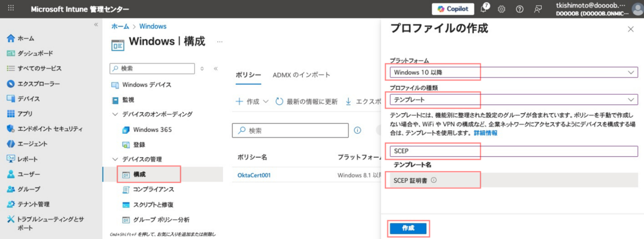This screenshot has width=644, height=239.
Task: Open the Copilot button
Action: pos(453,9)
